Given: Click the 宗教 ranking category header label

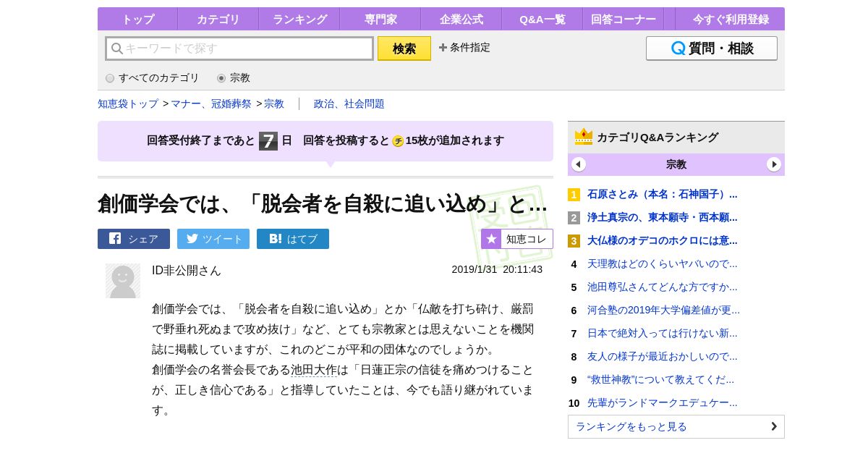Looking at the screenshot, I should pos(676,164).
